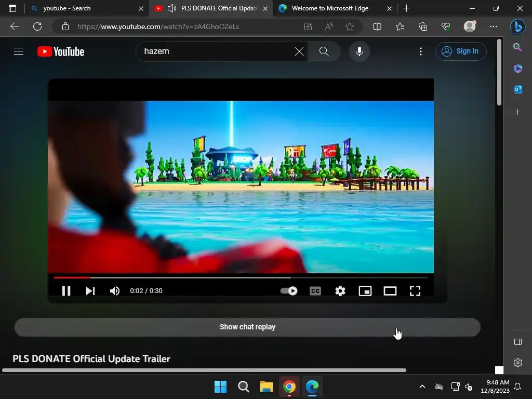Open a new browser tab
The width and height of the screenshot is (532, 399).
tap(406, 8)
